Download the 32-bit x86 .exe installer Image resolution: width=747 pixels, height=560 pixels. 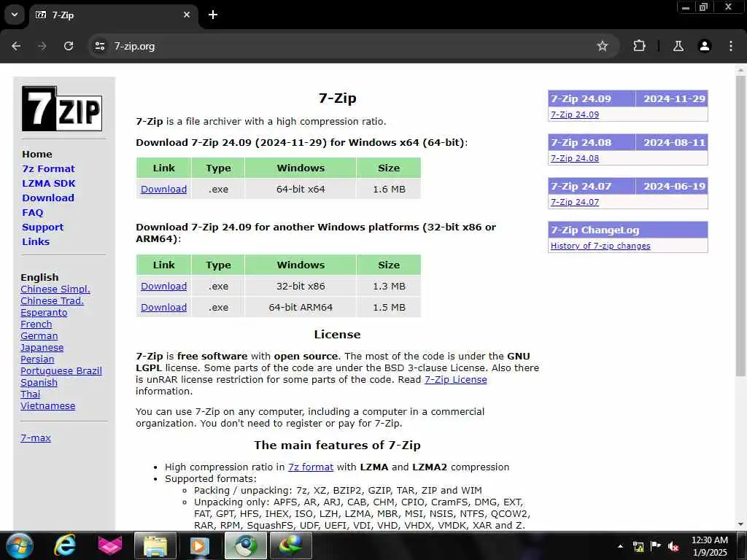(163, 286)
